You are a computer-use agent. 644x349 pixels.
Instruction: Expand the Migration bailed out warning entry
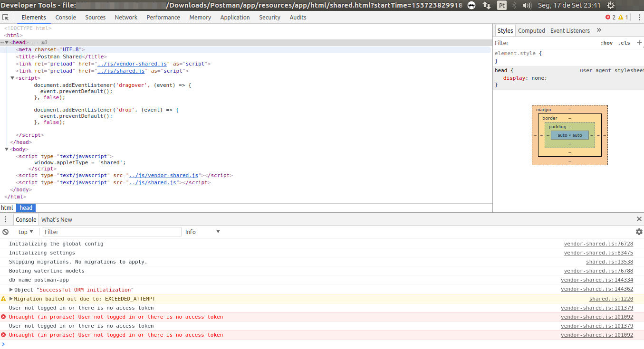(x=10, y=299)
